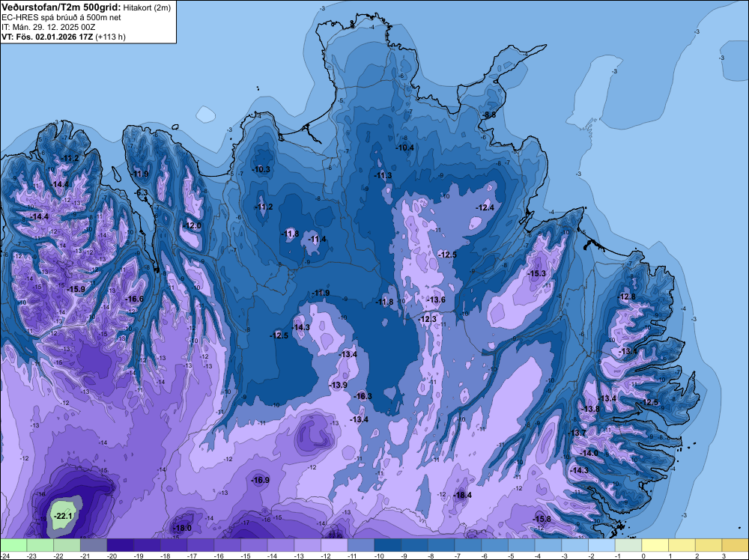Select the 'EC-HRES spá brúuð á 500m net' line
Viewport: 749px width, 560px height.
click(61, 18)
